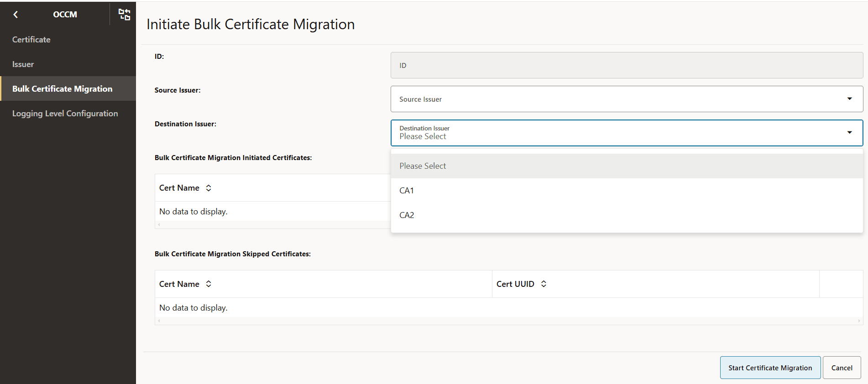This screenshot has width=868, height=384.
Task: Expand the Source Issuer dropdown arrow
Action: pyautogui.click(x=849, y=99)
